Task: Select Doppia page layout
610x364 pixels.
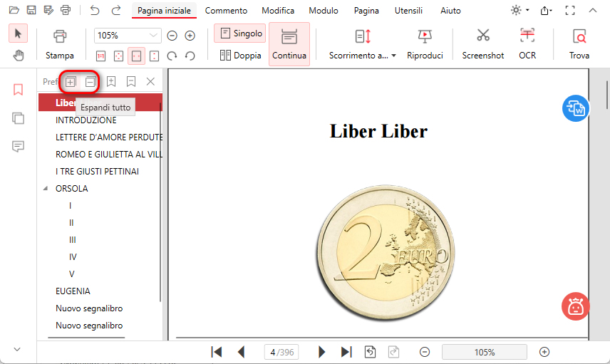Action: click(x=240, y=56)
